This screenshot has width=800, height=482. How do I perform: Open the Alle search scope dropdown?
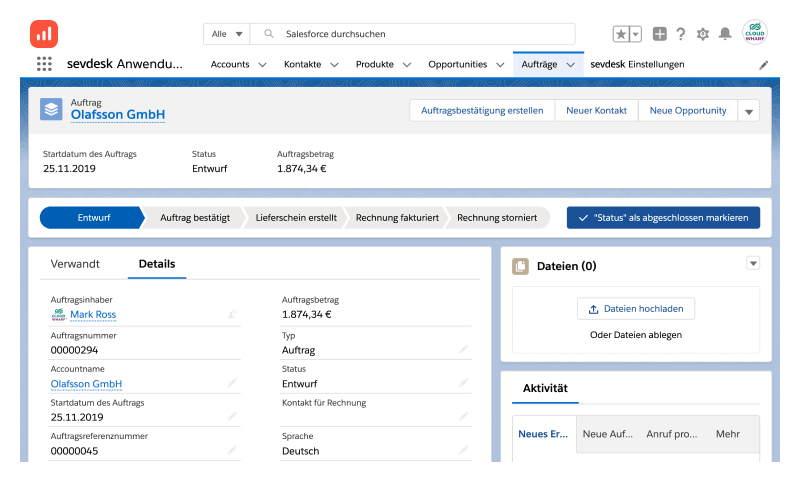click(227, 34)
